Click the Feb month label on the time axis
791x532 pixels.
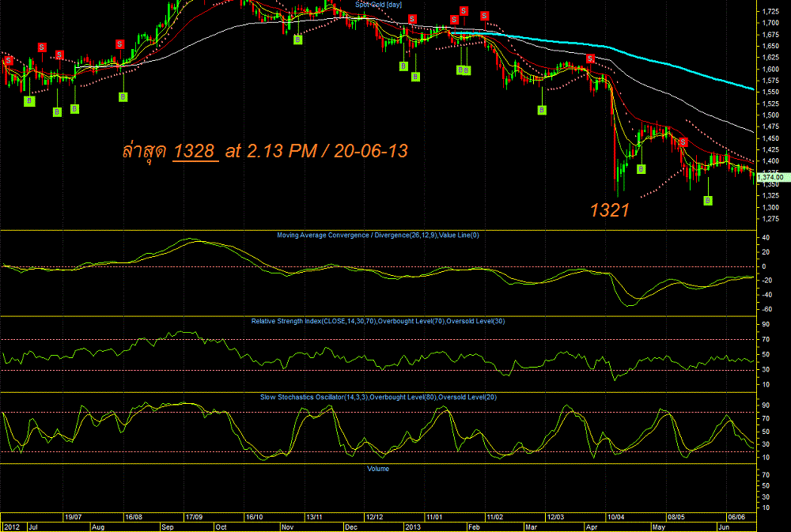(474, 527)
